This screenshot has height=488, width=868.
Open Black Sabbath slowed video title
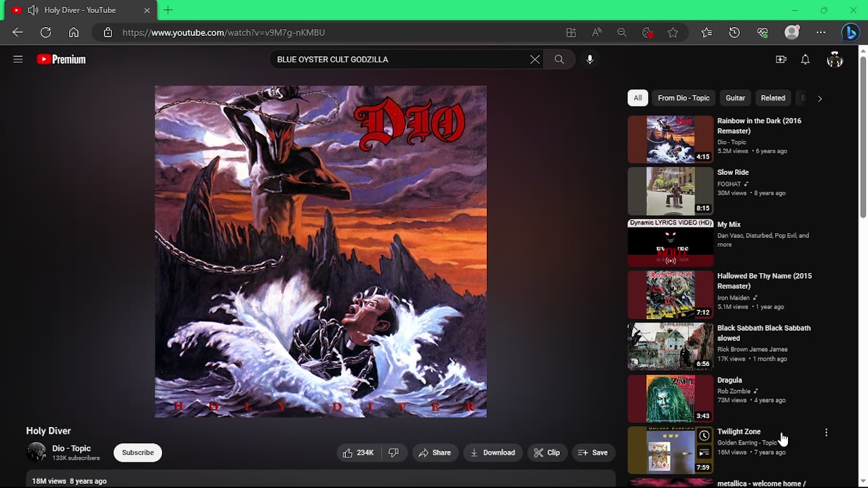pyautogui.click(x=764, y=333)
